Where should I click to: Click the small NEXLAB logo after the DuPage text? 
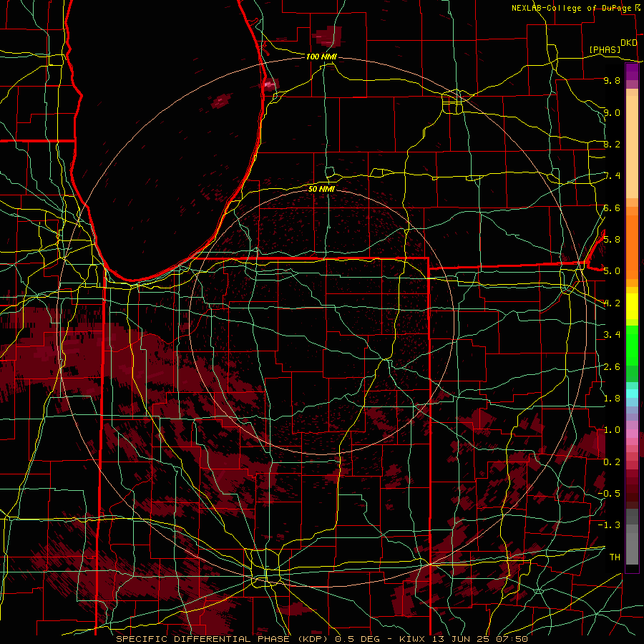tap(638, 7)
